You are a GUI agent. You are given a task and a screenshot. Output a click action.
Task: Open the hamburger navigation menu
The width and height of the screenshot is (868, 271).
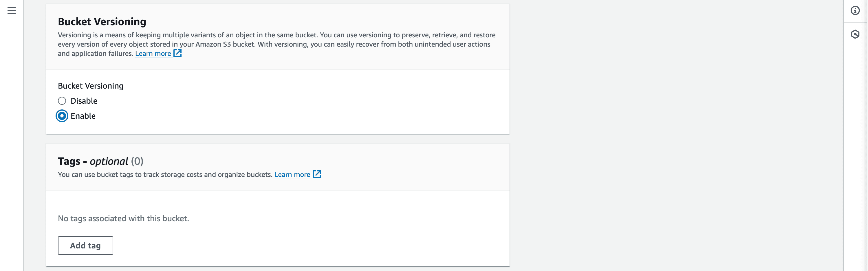point(12,10)
